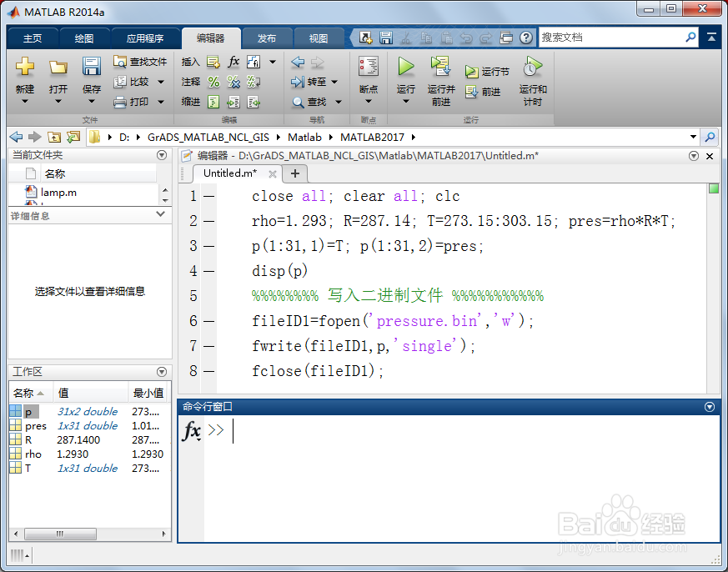Open Compare (比较) dropdown arrow

click(x=161, y=82)
